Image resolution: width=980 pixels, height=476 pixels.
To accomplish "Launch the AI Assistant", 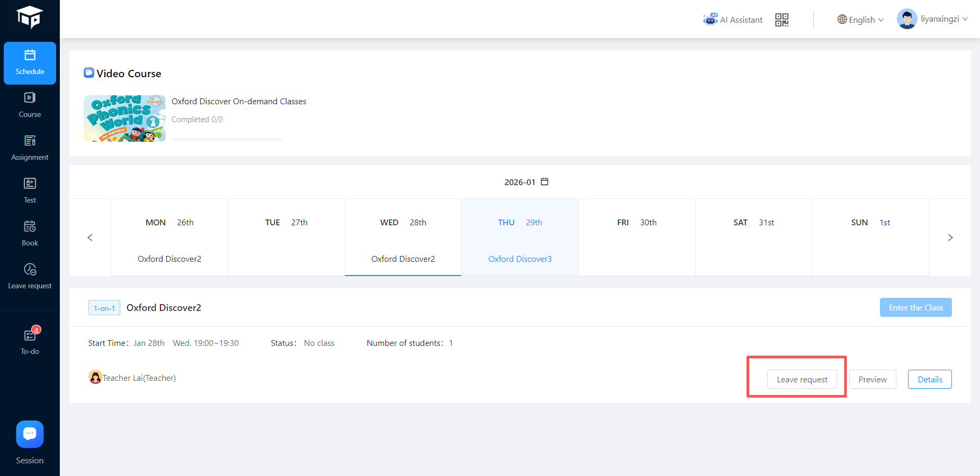I will (x=733, y=20).
